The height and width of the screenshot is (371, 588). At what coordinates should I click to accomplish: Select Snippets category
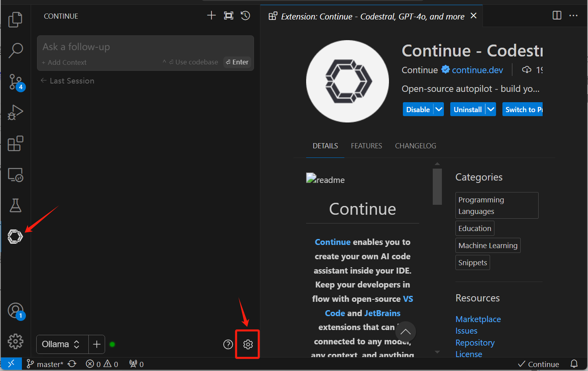(473, 263)
